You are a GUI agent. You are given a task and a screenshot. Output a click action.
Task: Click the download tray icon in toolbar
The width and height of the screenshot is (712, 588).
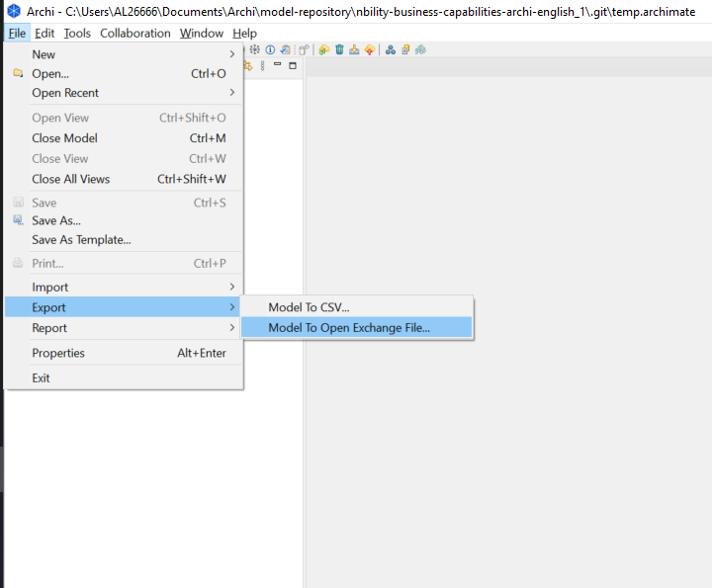click(354, 49)
